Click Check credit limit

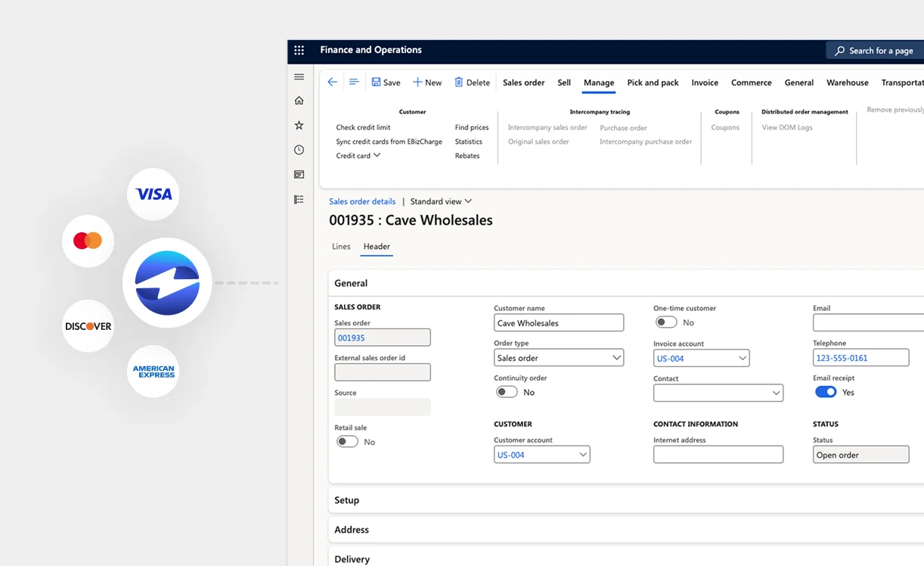coord(363,128)
